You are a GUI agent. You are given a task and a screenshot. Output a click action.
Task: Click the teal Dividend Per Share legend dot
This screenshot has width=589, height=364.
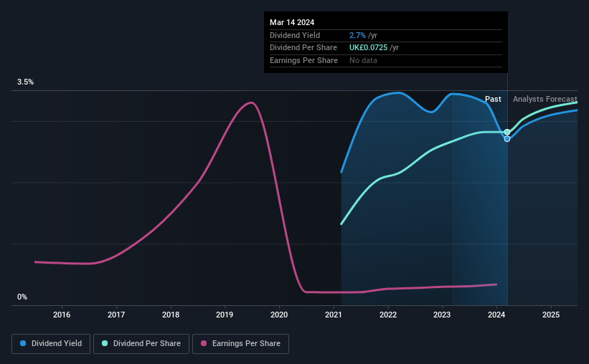(105, 343)
